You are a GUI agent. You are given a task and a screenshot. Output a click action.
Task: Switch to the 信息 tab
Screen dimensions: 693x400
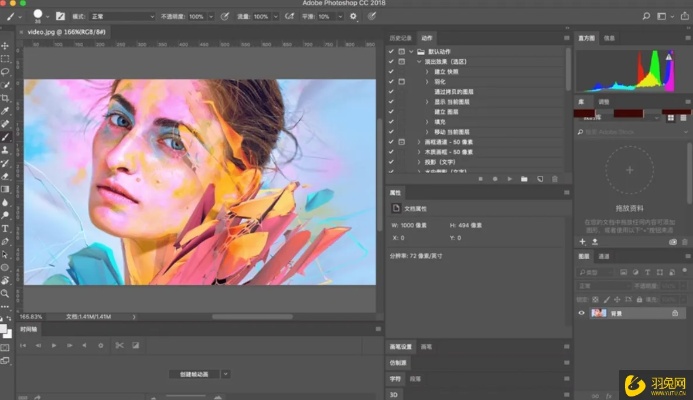pos(609,38)
